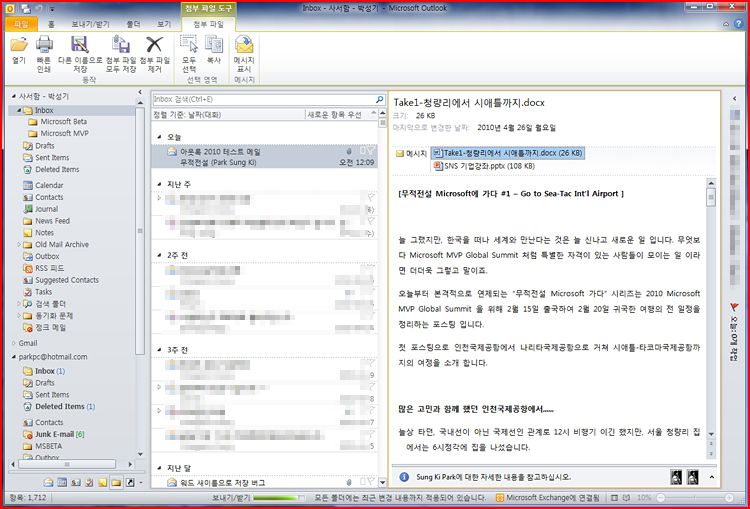This screenshot has height=509, width=750.
Task: Open attachment with the 열기 folder icon
Action: point(19,45)
